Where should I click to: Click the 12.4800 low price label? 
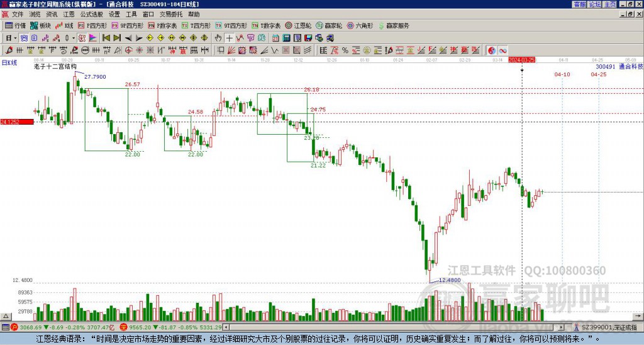450,280
